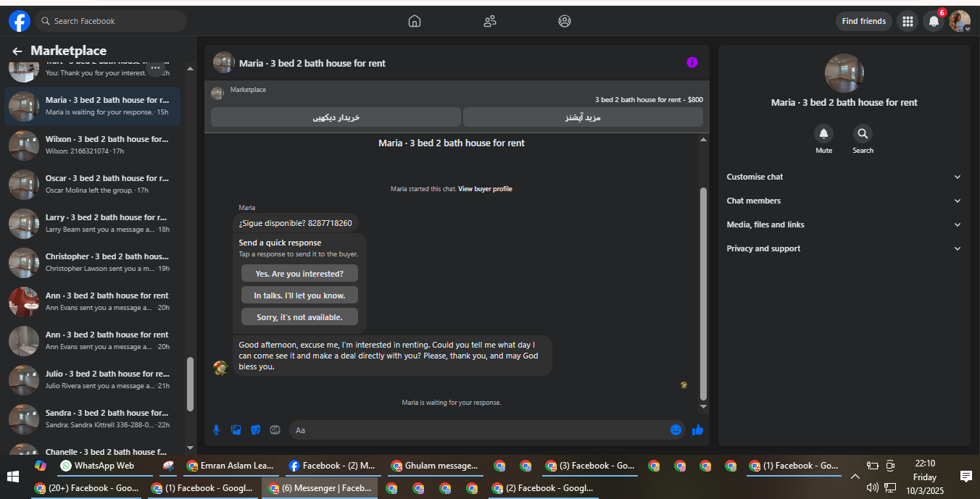Expand Privacy and support section
This screenshot has width=980, height=499.
(844, 248)
